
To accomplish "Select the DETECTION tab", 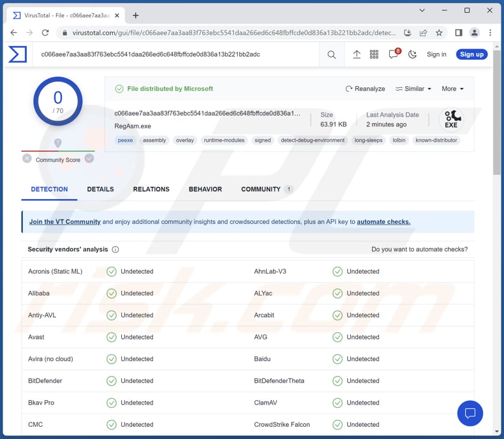I will coord(49,189).
